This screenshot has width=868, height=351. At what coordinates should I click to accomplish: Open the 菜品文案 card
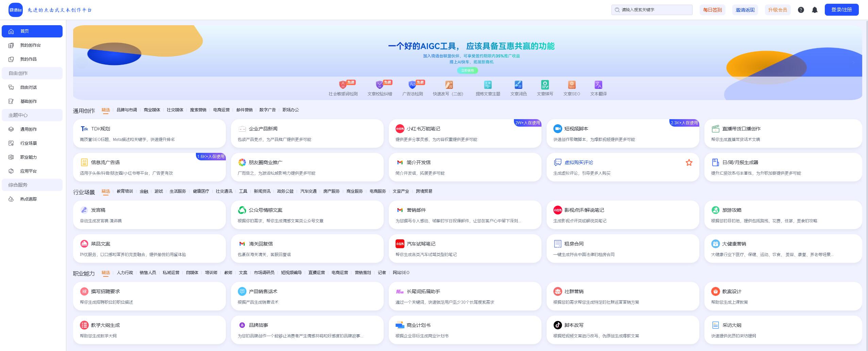click(x=149, y=249)
